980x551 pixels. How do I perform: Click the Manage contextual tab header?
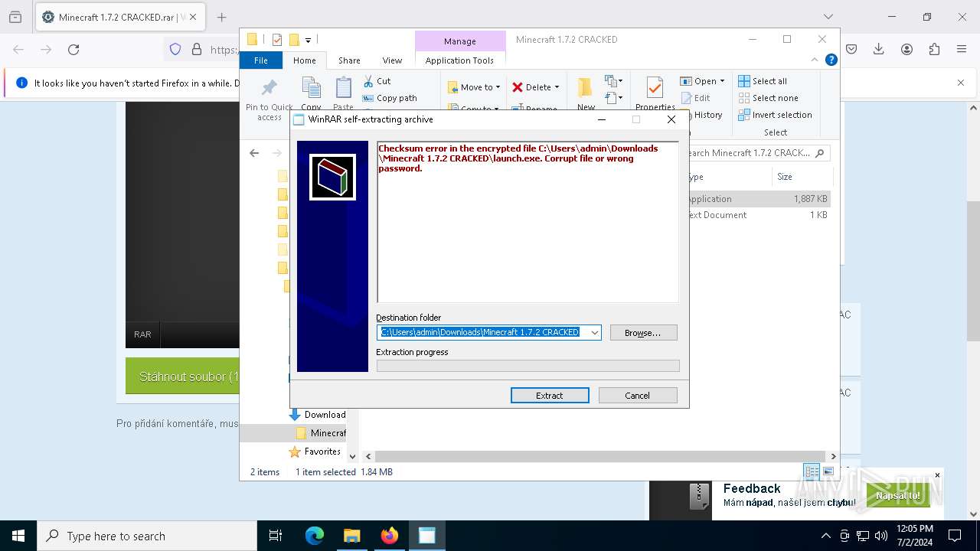[460, 41]
